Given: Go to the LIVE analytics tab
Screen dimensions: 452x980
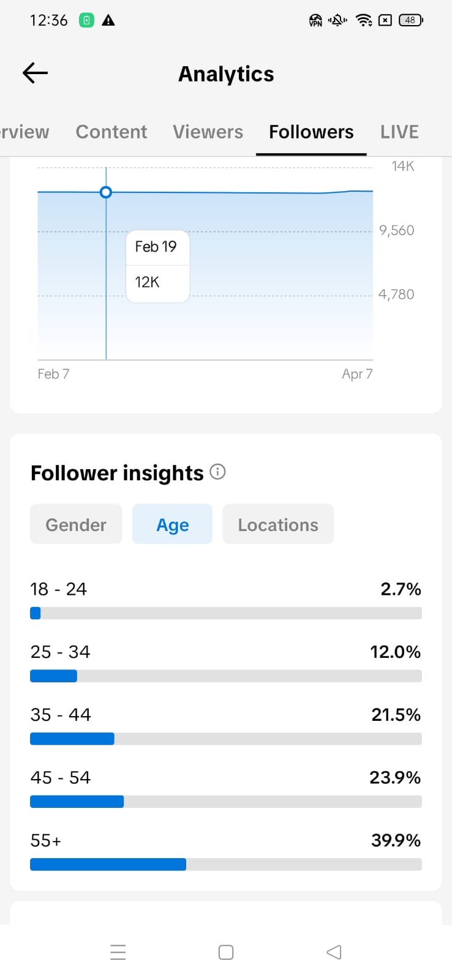Looking at the screenshot, I should (x=399, y=132).
